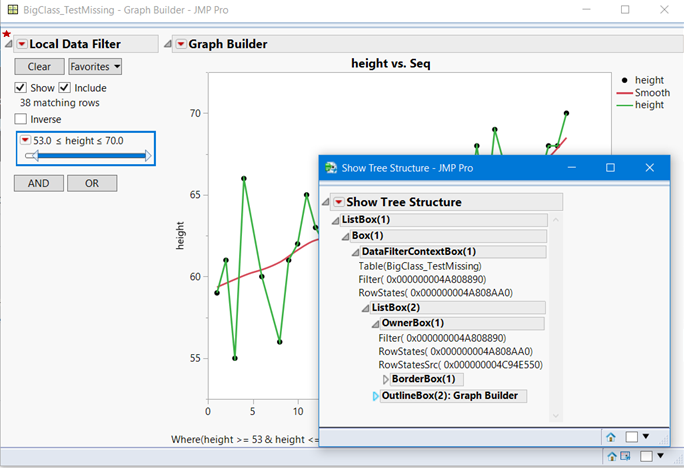Click tree structure scroll down arrow
This screenshot has height=468, width=684.
click(x=556, y=416)
